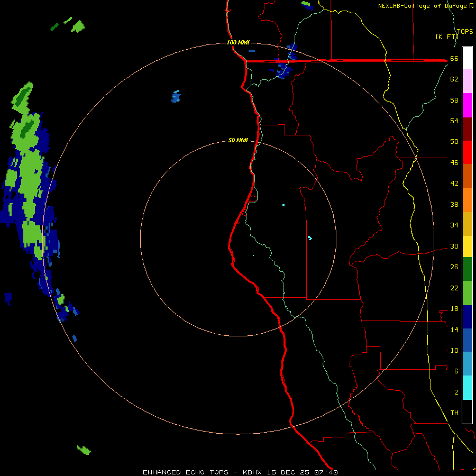
Task: Click the 54 legend label
Action: click(454, 121)
